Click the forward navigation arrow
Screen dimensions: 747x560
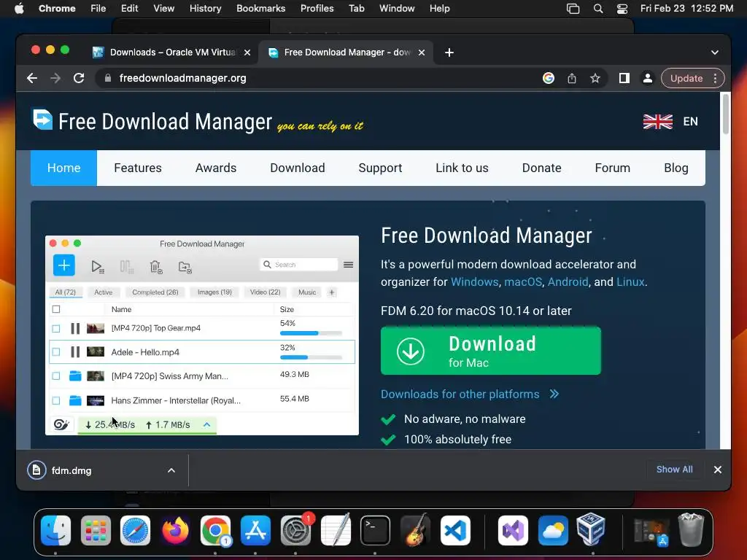55,78
